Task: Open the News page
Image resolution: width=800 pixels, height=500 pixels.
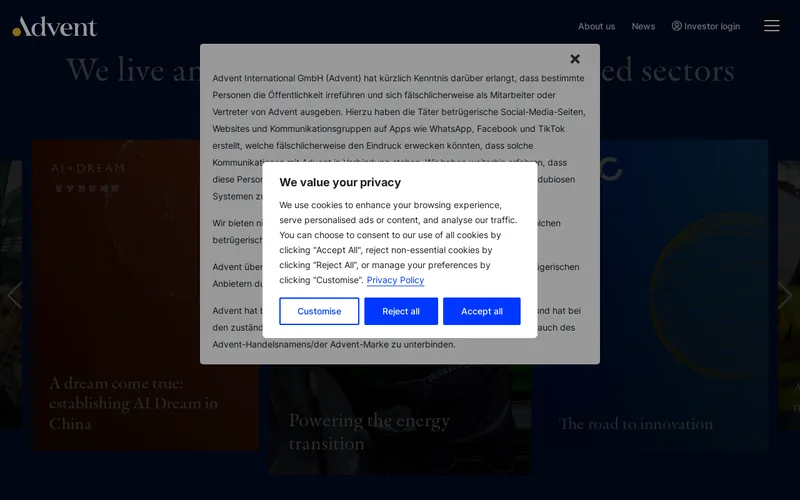Action: (x=643, y=26)
